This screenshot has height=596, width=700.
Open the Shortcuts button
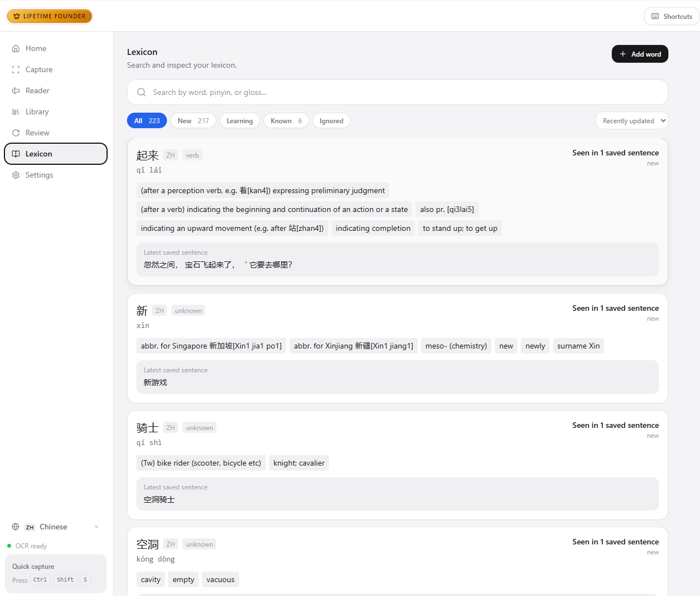click(x=671, y=16)
